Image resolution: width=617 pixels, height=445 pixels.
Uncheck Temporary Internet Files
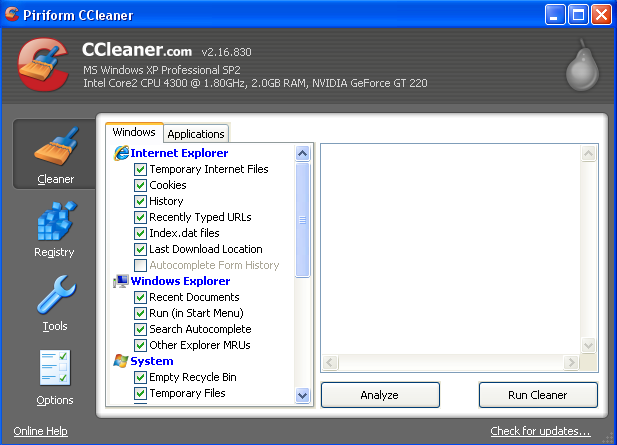click(140, 170)
